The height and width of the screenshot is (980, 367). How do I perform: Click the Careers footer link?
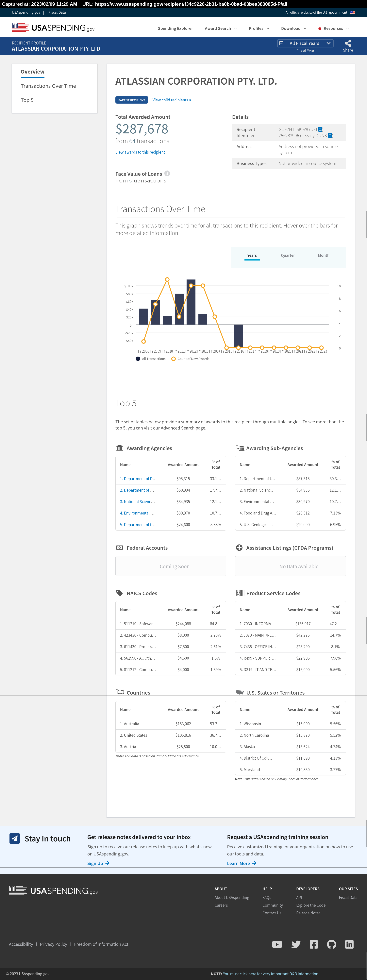[x=221, y=905]
